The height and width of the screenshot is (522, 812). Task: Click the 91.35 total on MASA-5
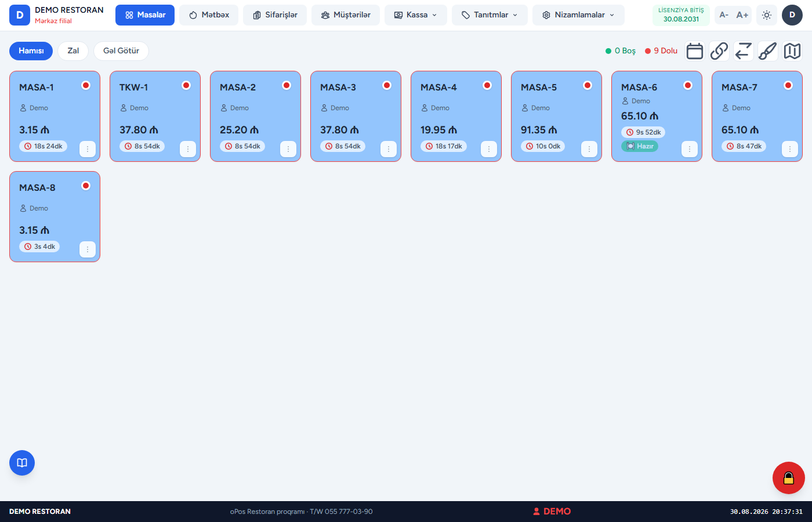(x=539, y=130)
